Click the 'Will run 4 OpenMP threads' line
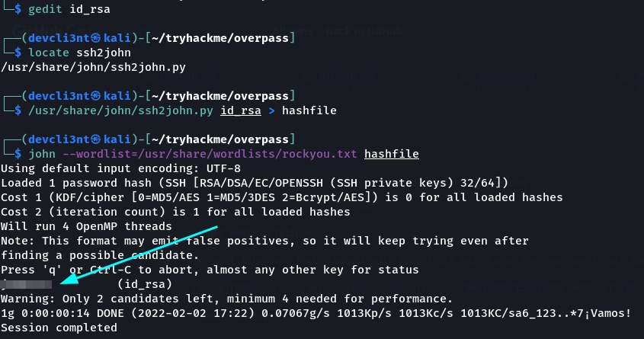Viewport: 644px width, 339px height. 86,226
